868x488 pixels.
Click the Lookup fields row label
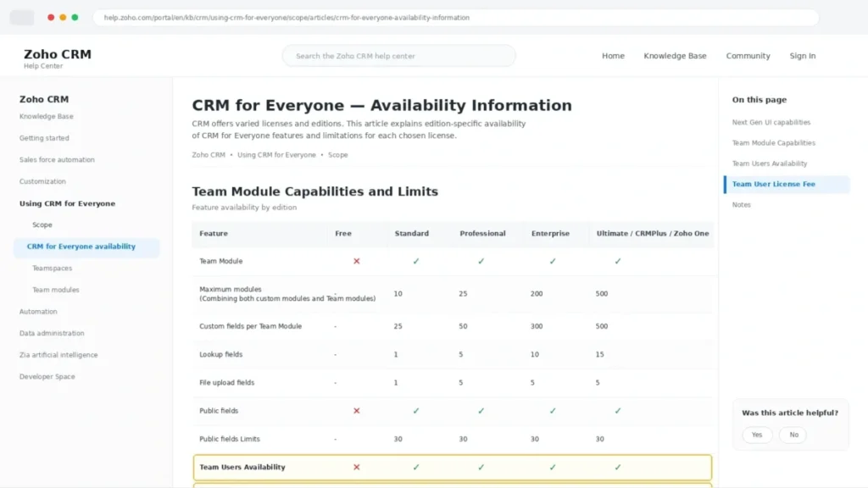(221, 354)
